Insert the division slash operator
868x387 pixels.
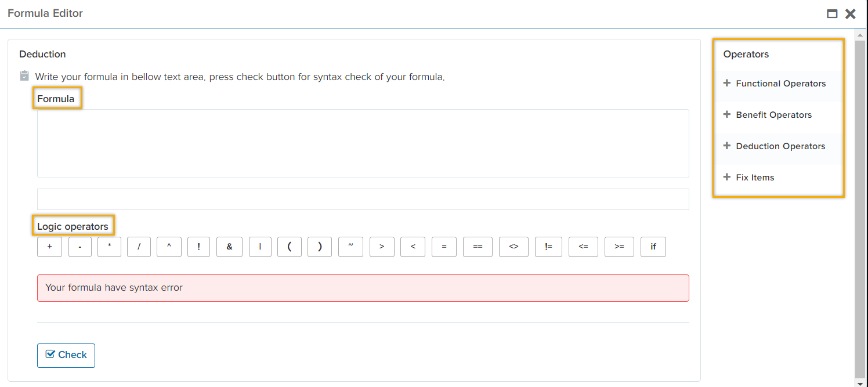click(139, 247)
